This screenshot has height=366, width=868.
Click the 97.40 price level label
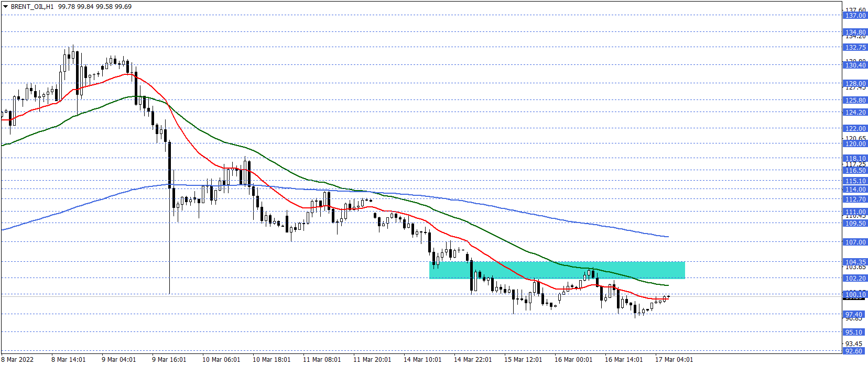855,315
